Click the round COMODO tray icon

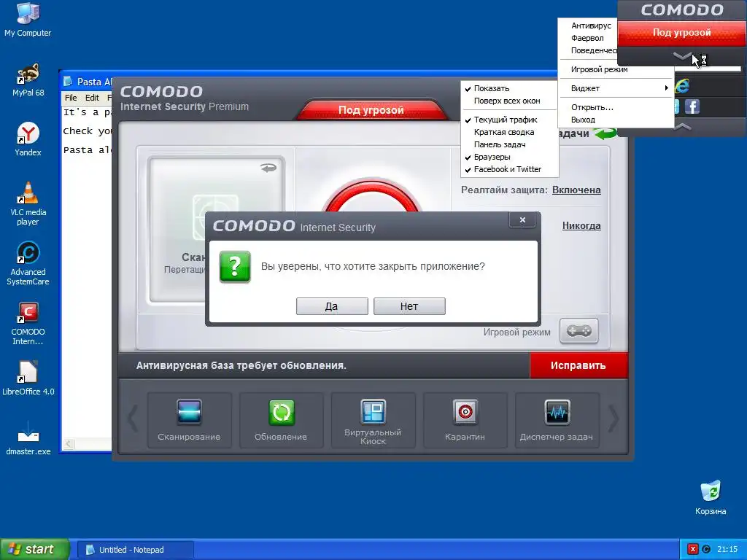(706, 549)
